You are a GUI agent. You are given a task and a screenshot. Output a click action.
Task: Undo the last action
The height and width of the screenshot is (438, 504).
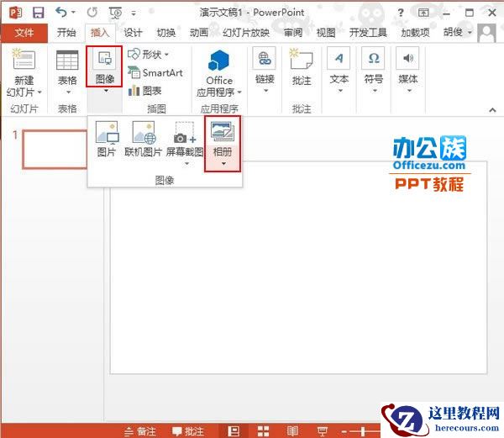click(x=61, y=13)
